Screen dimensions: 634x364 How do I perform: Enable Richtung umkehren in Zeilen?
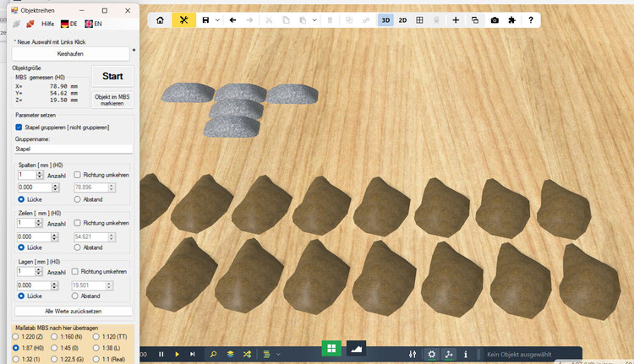[x=77, y=223]
